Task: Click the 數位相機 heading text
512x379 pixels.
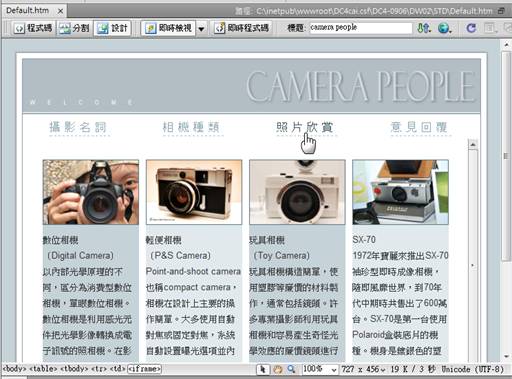Action: coord(61,240)
